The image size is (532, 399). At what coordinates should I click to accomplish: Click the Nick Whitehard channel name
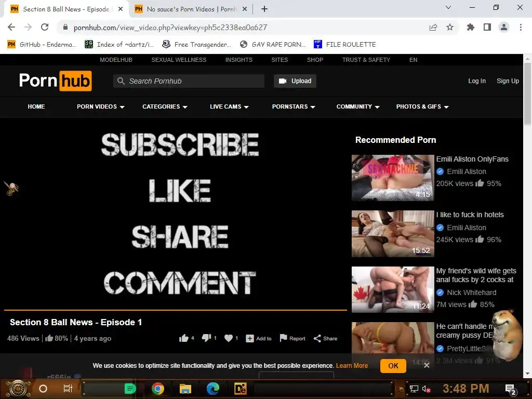[x=471, y=292]
